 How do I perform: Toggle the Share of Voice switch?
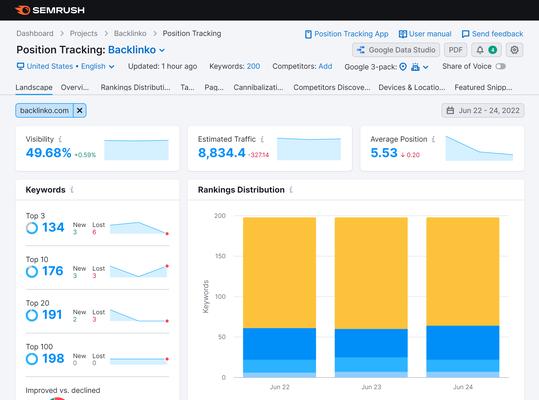(500, 66)
